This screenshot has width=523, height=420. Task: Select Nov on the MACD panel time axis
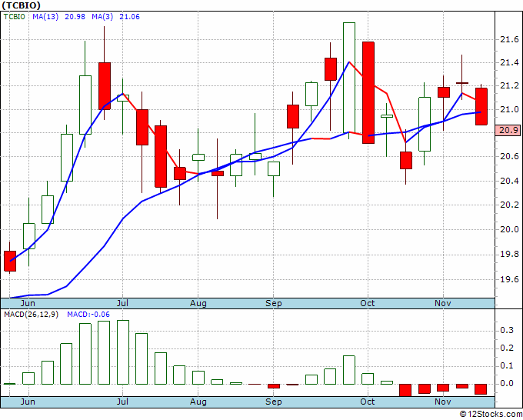(x=443, y=402)
